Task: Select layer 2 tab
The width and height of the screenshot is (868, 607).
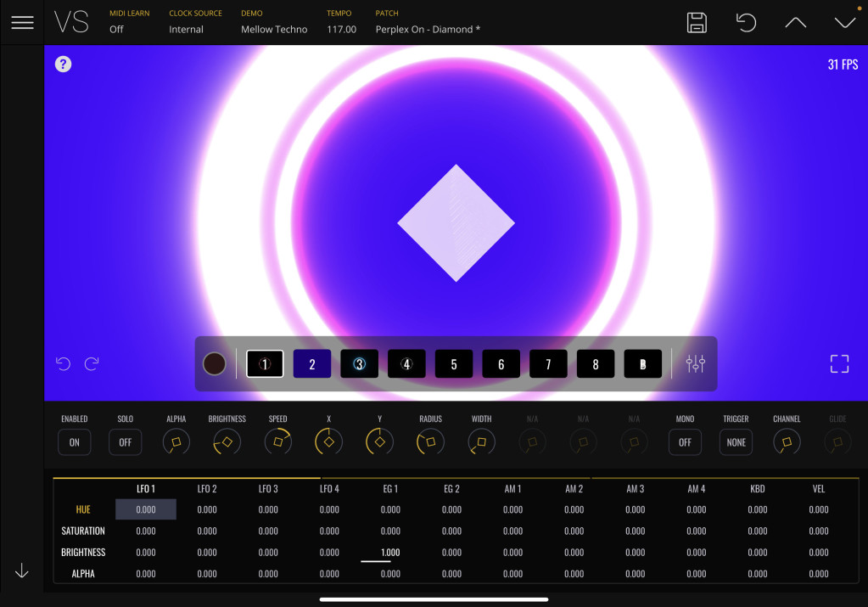Action: [311, 364]
